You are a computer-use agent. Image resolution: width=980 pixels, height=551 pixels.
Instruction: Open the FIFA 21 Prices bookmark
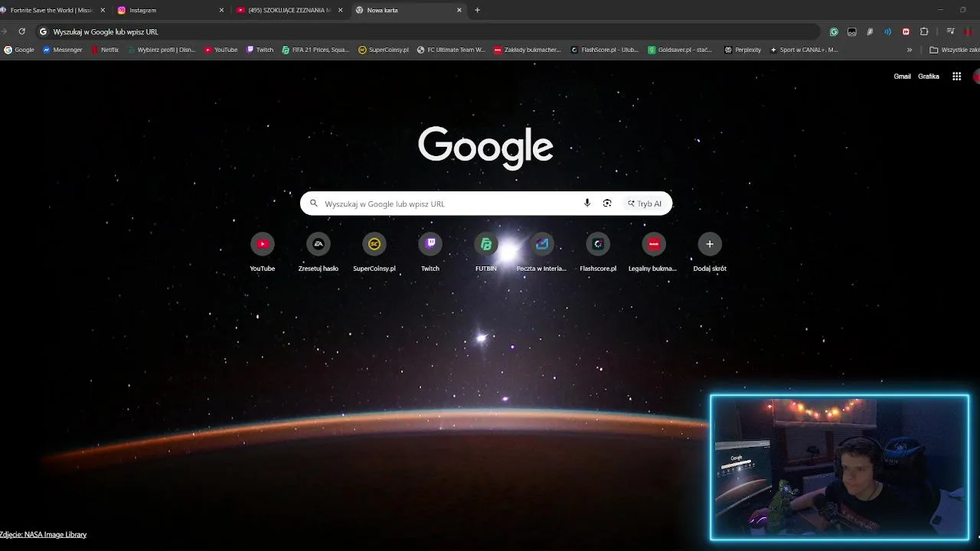point(315,50)
